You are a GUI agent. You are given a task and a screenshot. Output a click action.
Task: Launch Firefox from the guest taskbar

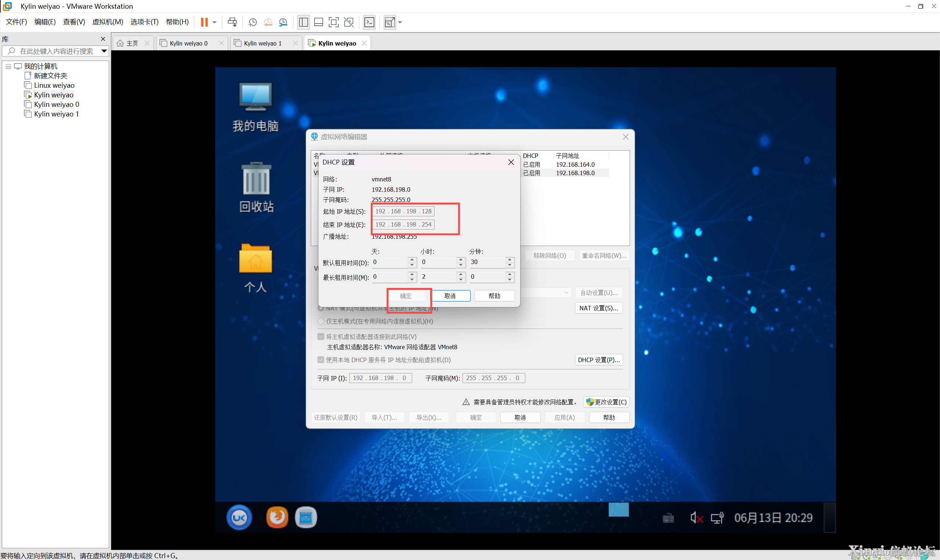point(277,517)
